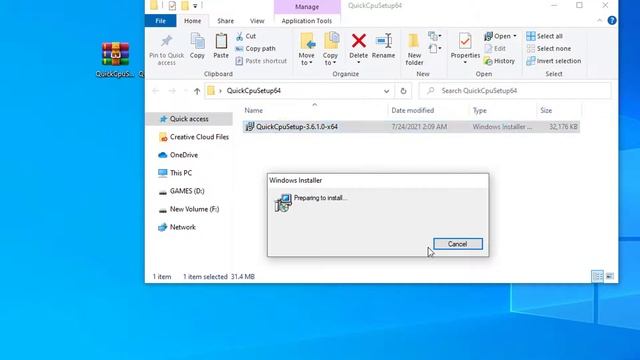The width and height of the screenshot is (640, 360).
Task: Select New Volume (F:) drive
Action: [188, 209]
